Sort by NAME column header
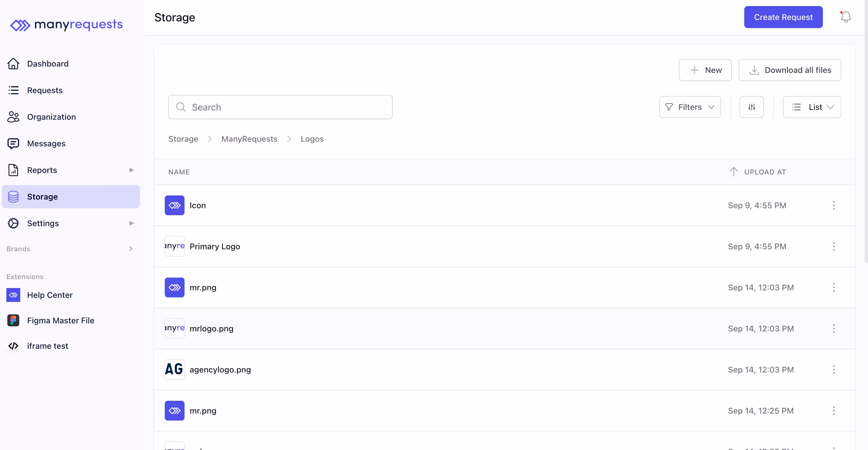Viewport: 868px width, 450px height. coord(179,172)
